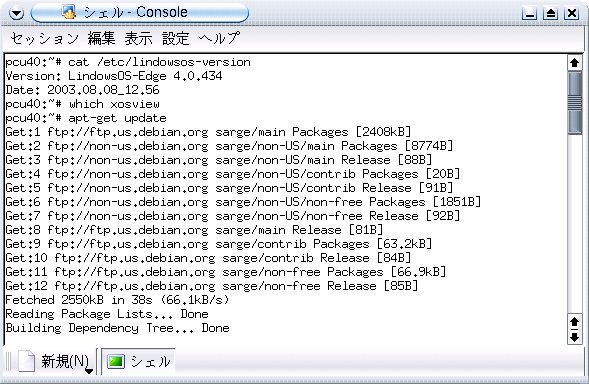This screenshot has height=384, width=589.
Task: Open the 設定 menu
Action: [175, 38]
